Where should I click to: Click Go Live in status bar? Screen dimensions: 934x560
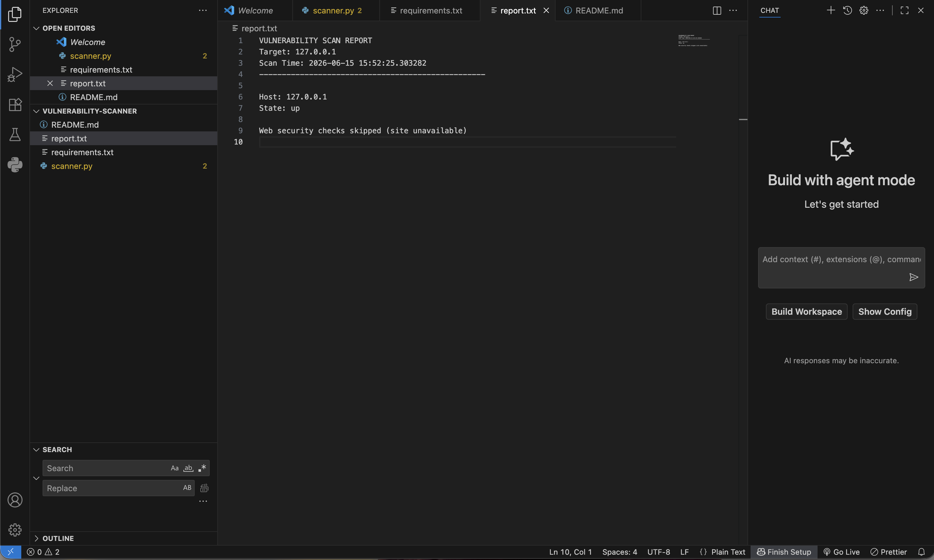click(x=841, y=552)
